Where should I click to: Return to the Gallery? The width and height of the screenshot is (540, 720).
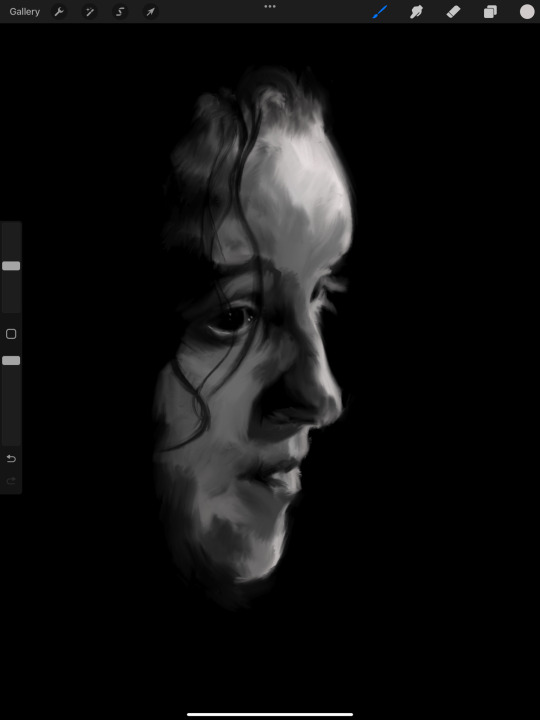(x=24, y=12)
